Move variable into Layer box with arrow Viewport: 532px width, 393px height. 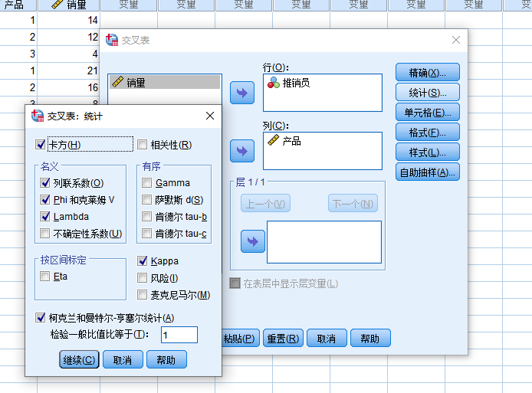point(253,241)
